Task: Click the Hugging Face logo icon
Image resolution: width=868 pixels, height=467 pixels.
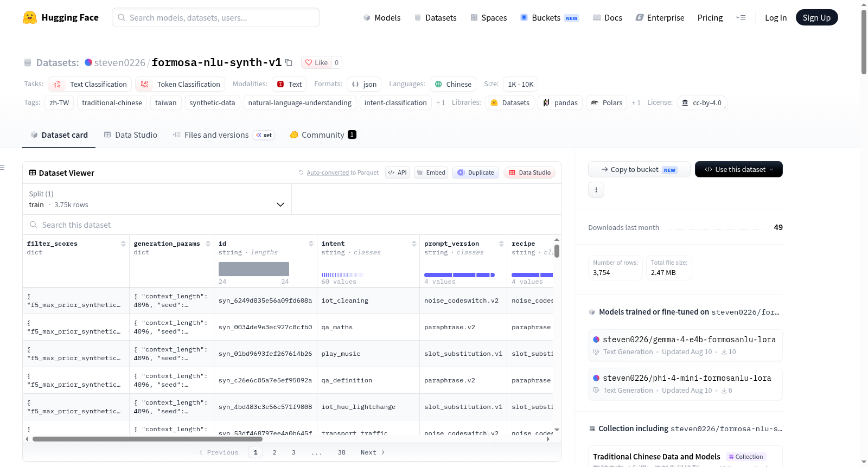Action: pyautogui.click(x=30, y=17)
